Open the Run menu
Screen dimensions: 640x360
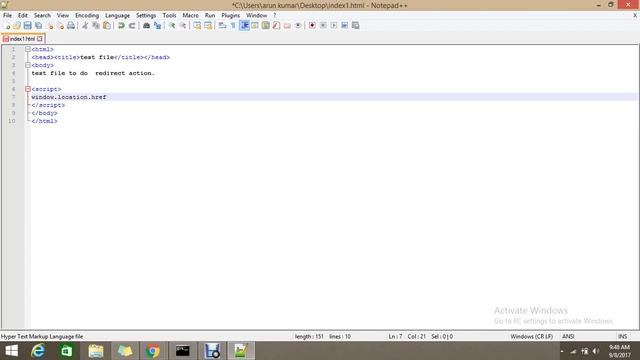click(210, 16)
